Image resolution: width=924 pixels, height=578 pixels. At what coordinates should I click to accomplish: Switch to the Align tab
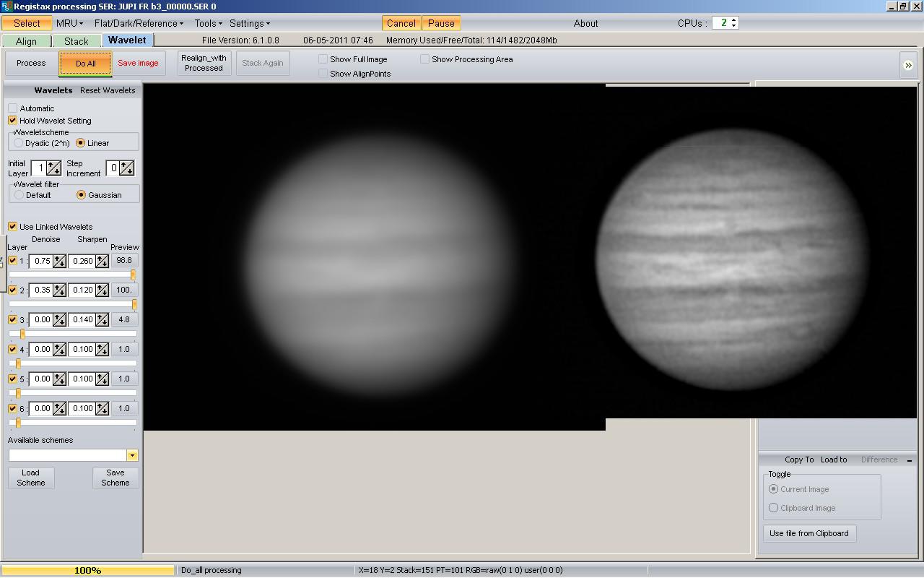[x=27, y=41]
